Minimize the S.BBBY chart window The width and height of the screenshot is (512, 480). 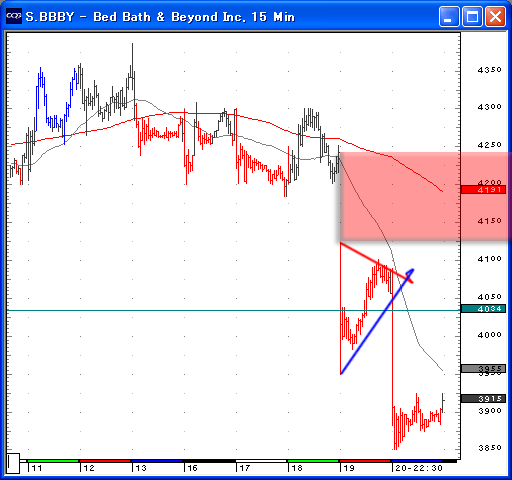point(449,16)
